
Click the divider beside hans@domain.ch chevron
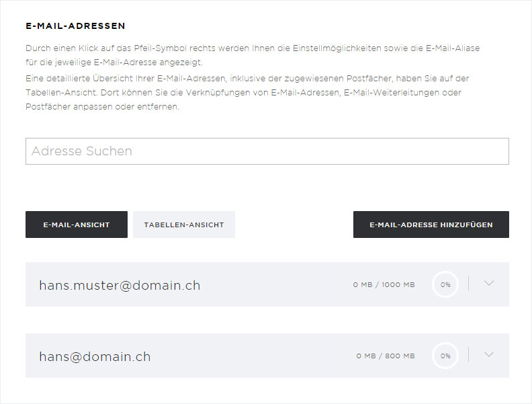[469, 354]
